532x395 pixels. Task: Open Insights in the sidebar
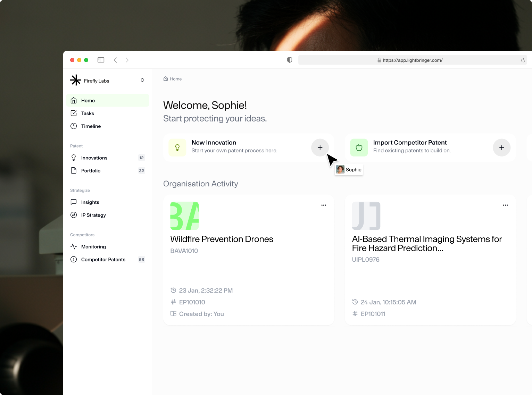tap(108, 202)
